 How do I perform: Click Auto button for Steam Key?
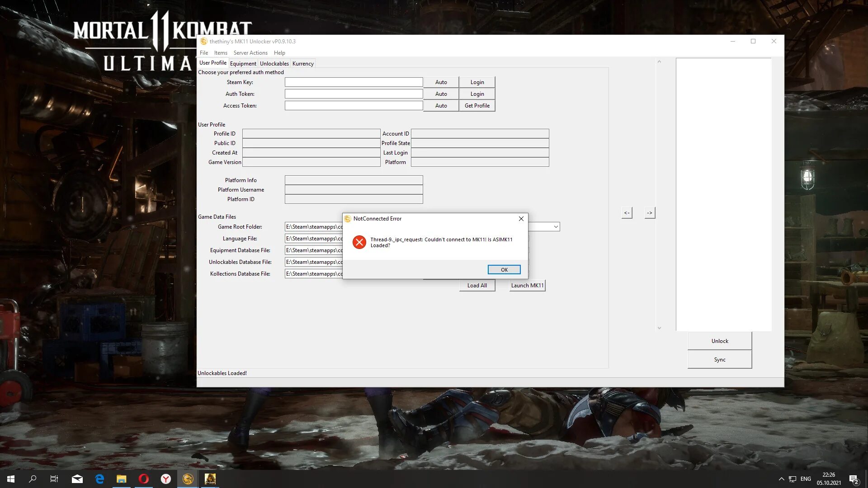(x=441, y=82)
